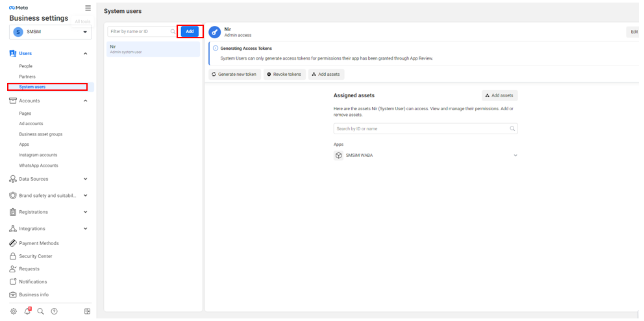Open the All tools hamburger menu
Image resolution: width=644 pixels, height=321 pixels.
click(x=88, y=8)
